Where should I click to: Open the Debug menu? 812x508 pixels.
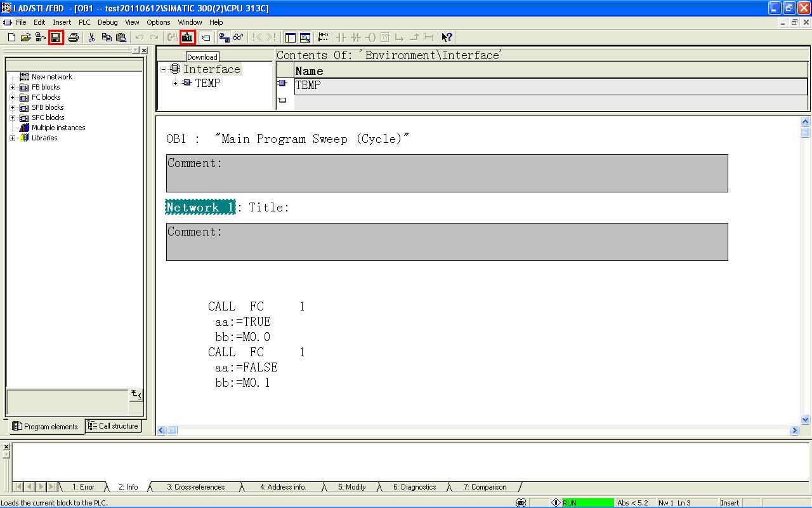[x=108, y=22]
